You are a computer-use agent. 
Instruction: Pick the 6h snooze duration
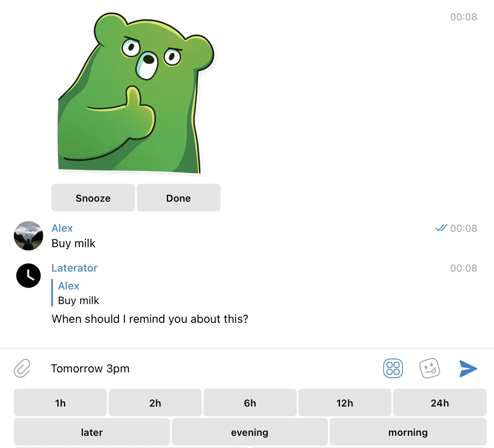point(250,403)
